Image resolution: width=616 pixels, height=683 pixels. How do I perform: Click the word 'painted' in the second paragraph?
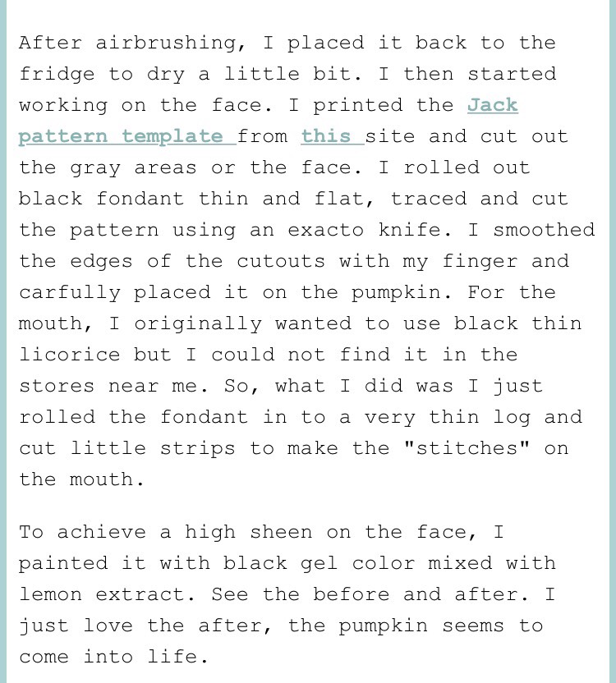coord(63,564)
